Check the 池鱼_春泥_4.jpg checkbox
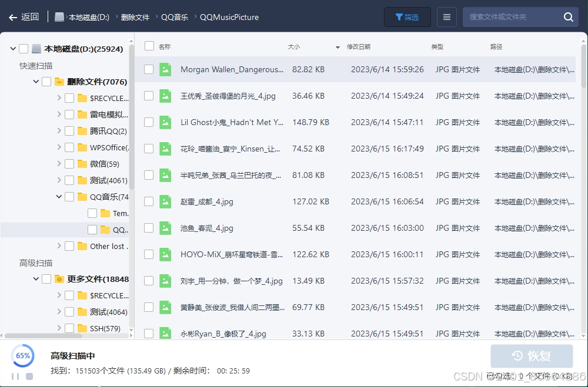Viewport: 588px width, 387px height. point(149,228)
